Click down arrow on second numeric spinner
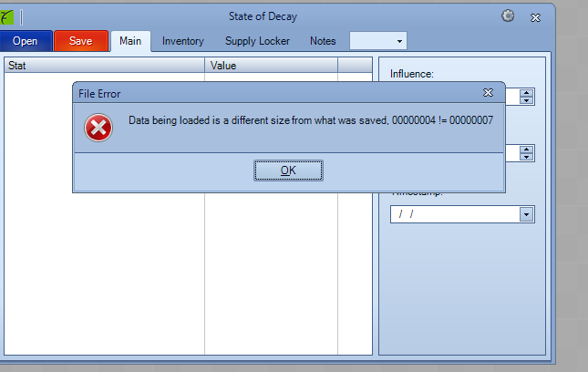Image resolution: width=588 pixels, height=372 pixels. pos(527,157)
